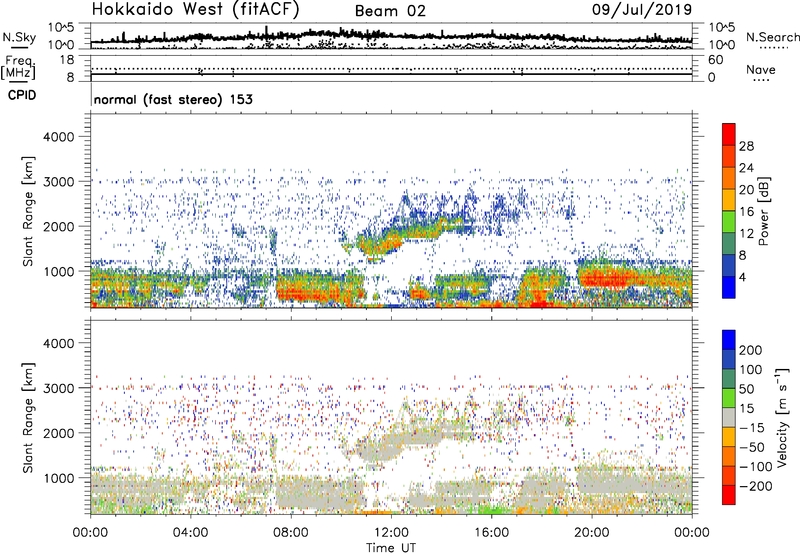
Task: Select the 2000 tick on the power panel
Action: point(59,226)
